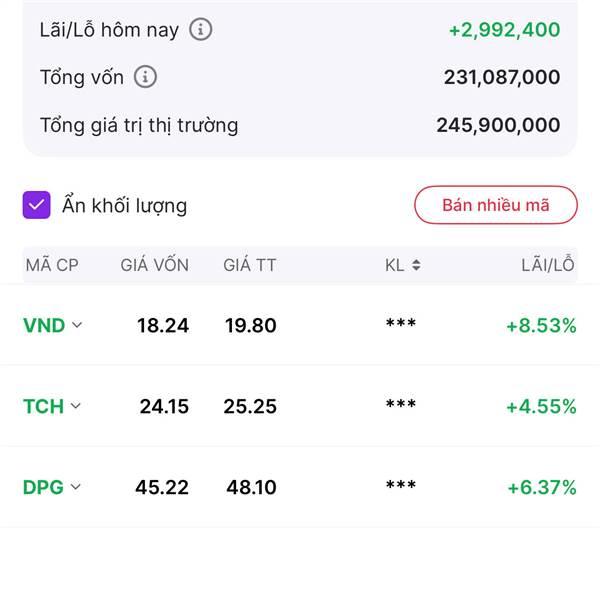Click info icon next to Lãi/Lỗ hôm nay

[x=201, y=29]
